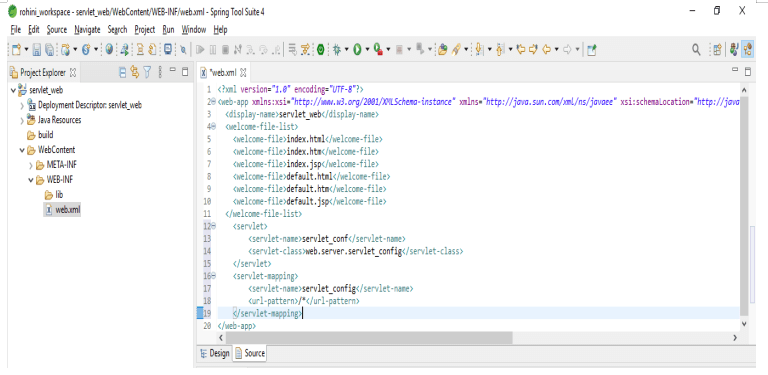Open dropdown arrow next to New icon
The image size is (768, 375).
tap(26, 49)
